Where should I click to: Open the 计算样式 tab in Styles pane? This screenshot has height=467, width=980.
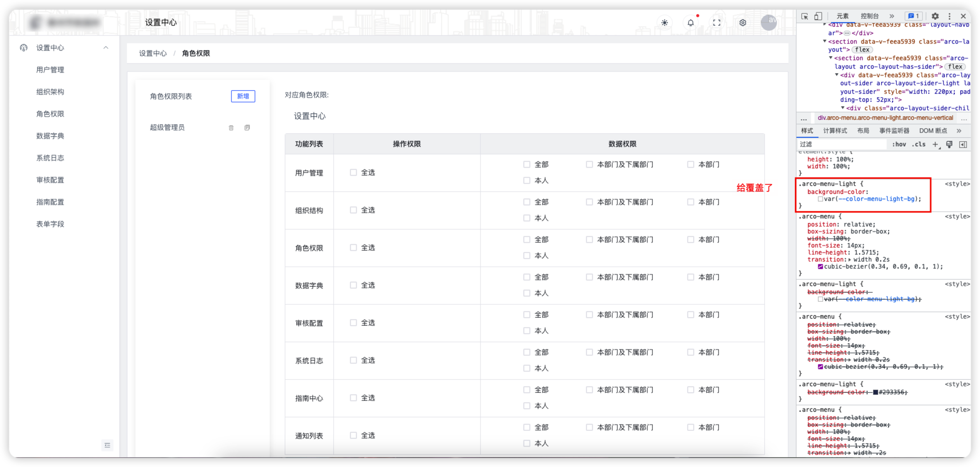pyautogui.click(x=835, y=130)
